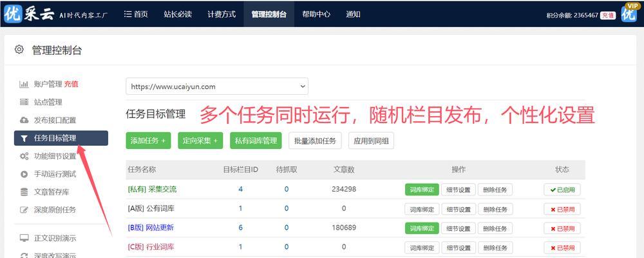Open 发布接口配置 in sidebar
Image resolution: width=644 pixels, height=258 pixels.
55,120
